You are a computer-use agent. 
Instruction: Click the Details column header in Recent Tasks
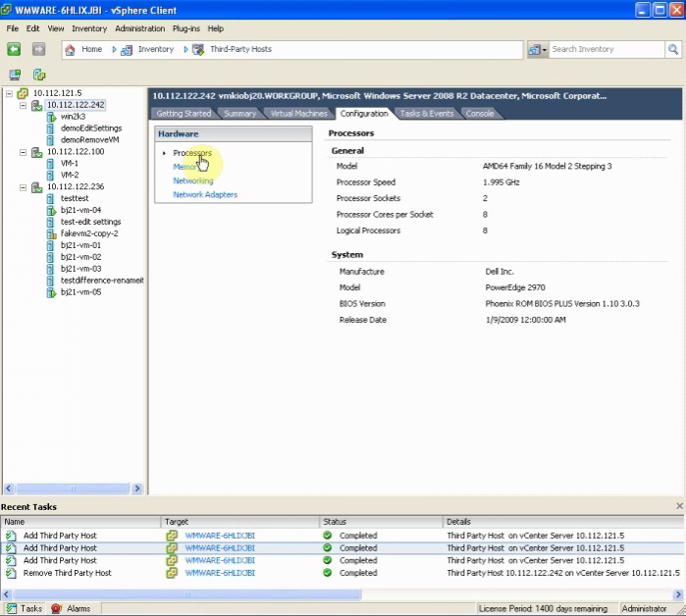pos(563,522)
